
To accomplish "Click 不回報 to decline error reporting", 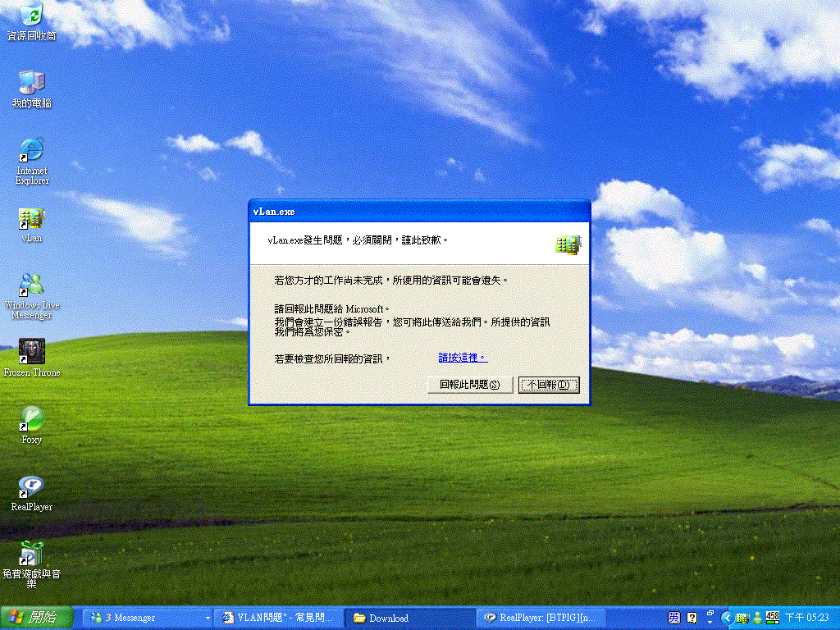I will tap(547, 385).
